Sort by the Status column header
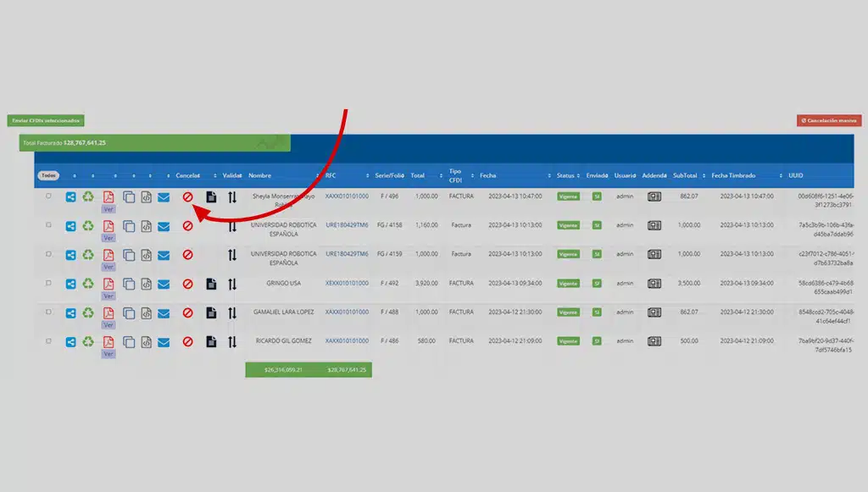868x492 pixels. pos(565,175)
